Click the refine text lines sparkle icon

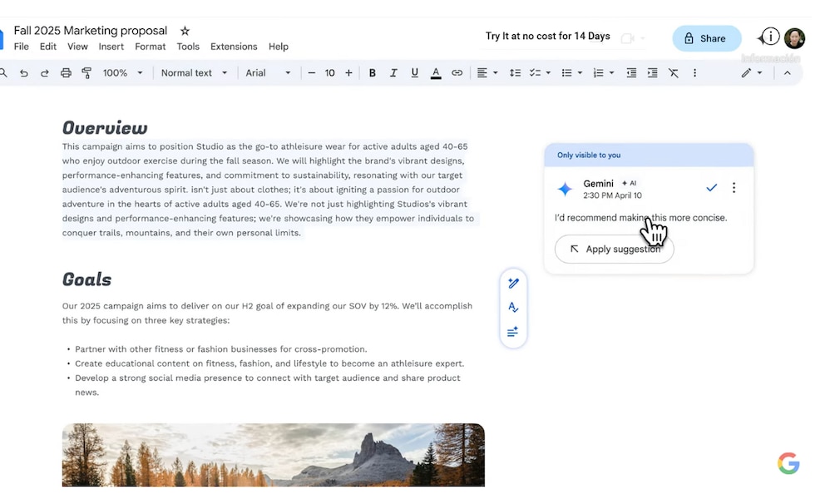click(x=513, y=332)
